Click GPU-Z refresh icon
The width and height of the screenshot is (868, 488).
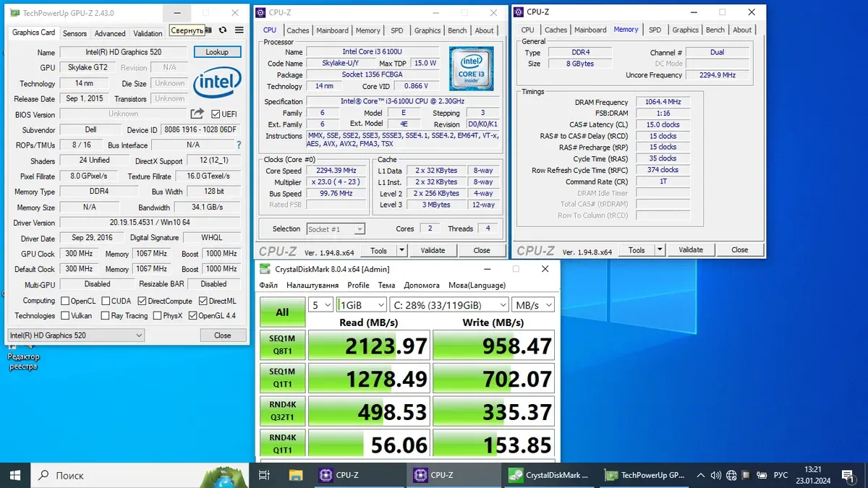tap(223, 30)
